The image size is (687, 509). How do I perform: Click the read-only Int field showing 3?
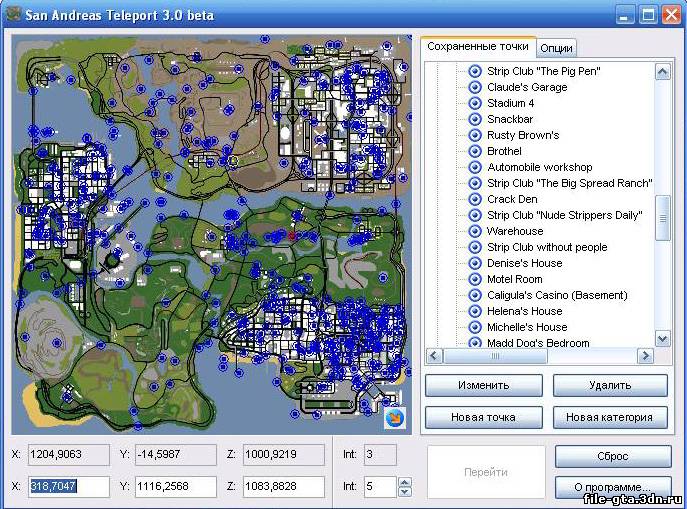[x=380, y=454]
